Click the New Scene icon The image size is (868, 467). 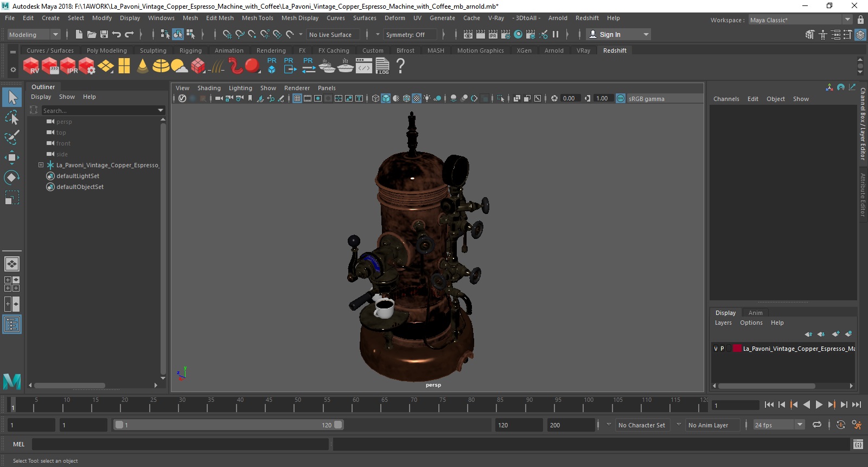(79, 34)
